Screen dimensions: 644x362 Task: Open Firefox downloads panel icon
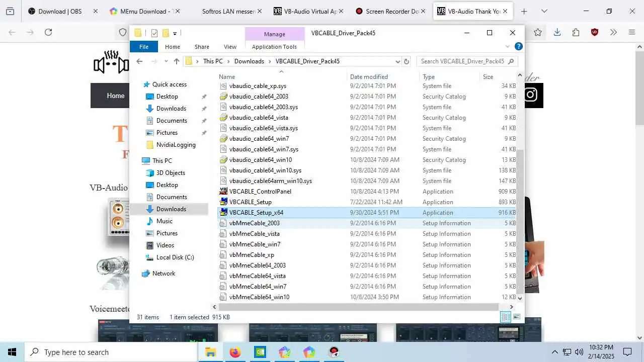(x=557, y=32)
